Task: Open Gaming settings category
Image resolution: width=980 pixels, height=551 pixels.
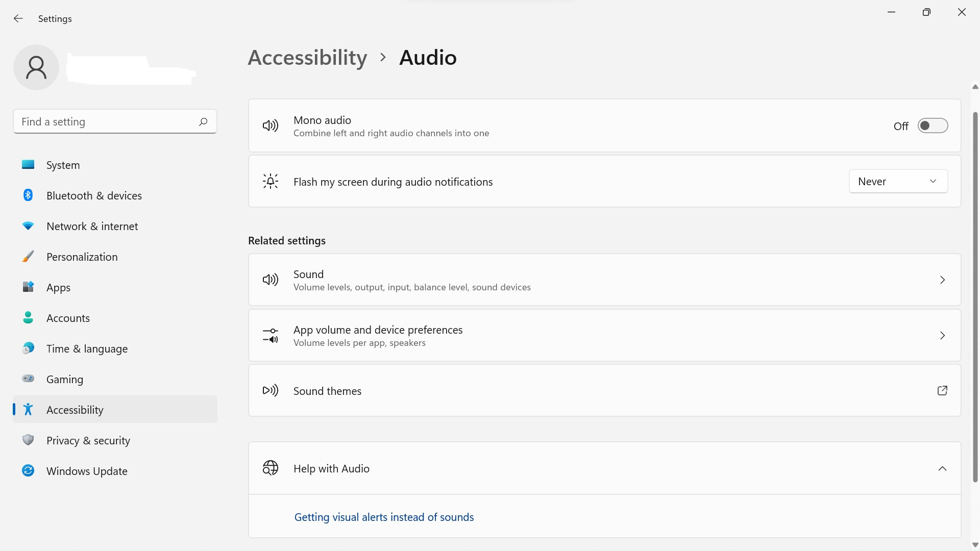Action: coord(115,379)
